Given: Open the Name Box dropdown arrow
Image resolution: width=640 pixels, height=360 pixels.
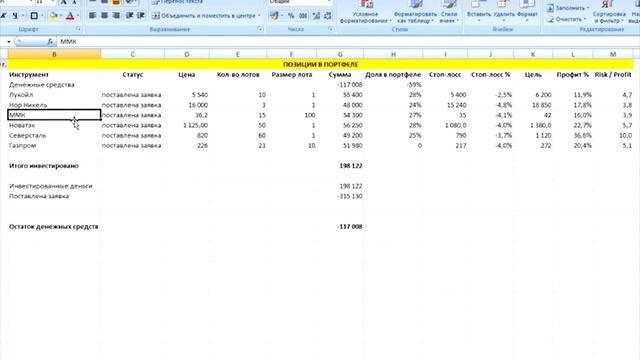Looking at the screenshot, I should pos(9,42).
